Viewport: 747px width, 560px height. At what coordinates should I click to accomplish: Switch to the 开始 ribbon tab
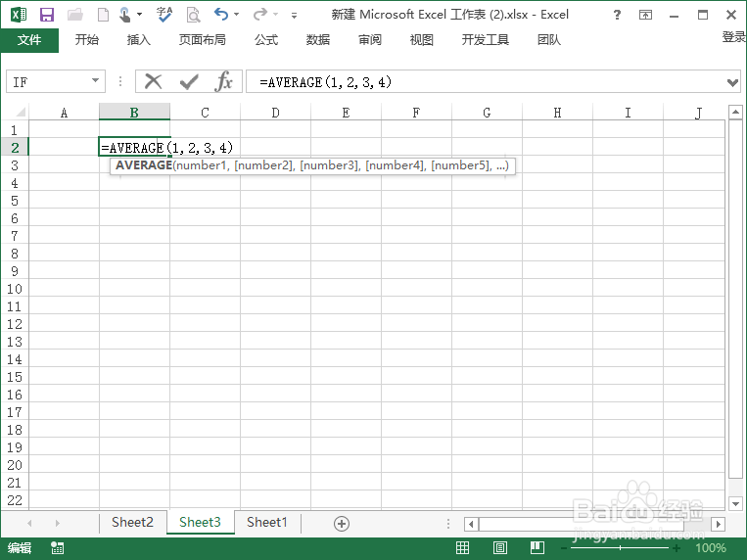point(87,40)
